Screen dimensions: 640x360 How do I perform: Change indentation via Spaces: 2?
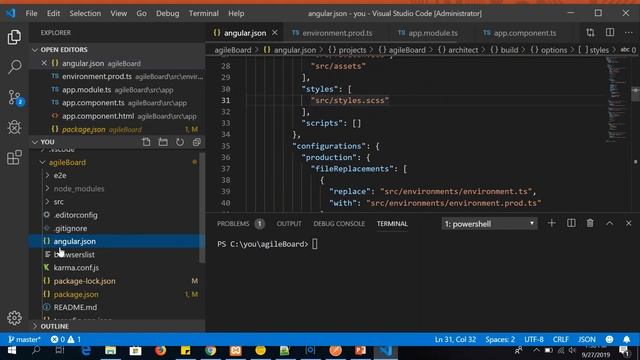coord(500,339)
